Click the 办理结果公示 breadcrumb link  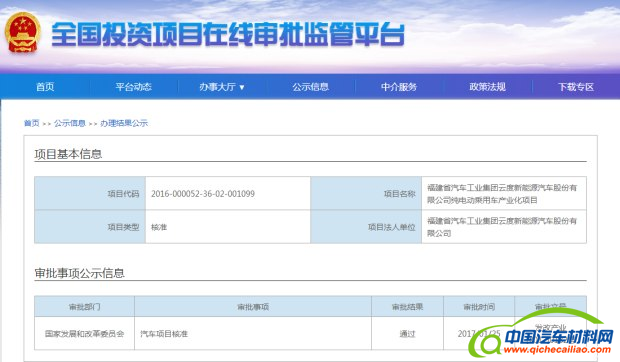pos(124,123)
